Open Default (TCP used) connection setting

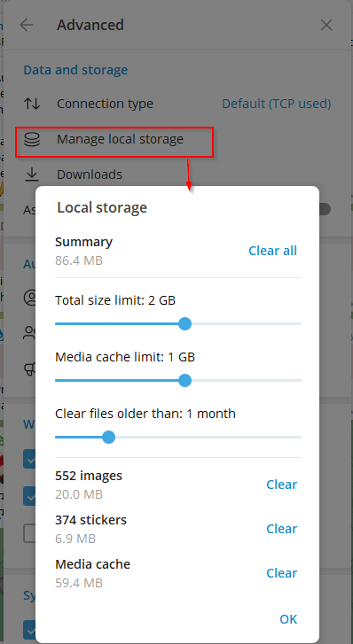click(277, 104)
